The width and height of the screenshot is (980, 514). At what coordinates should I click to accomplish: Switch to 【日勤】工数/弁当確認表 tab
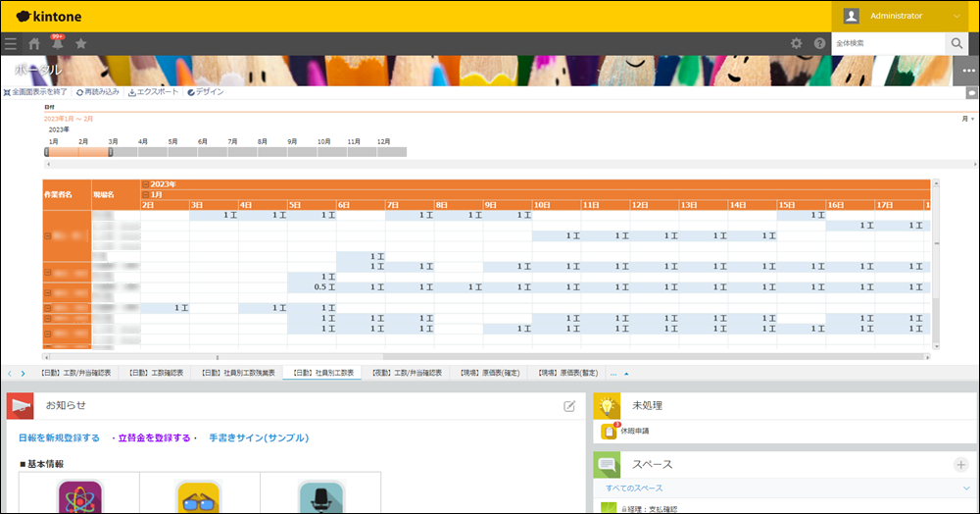[x=75, y=374]
